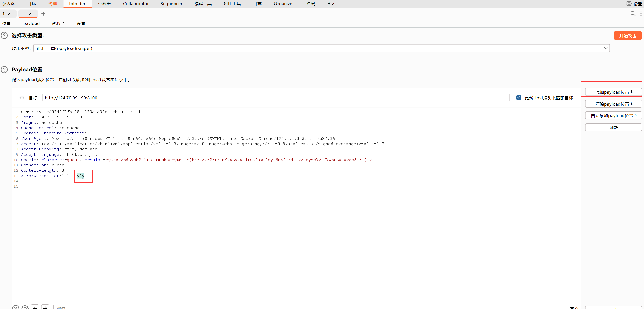Expand the 攻击类型 Sniper dropdown
Viewport: 644px width, 309px height.
pos(606,48)
